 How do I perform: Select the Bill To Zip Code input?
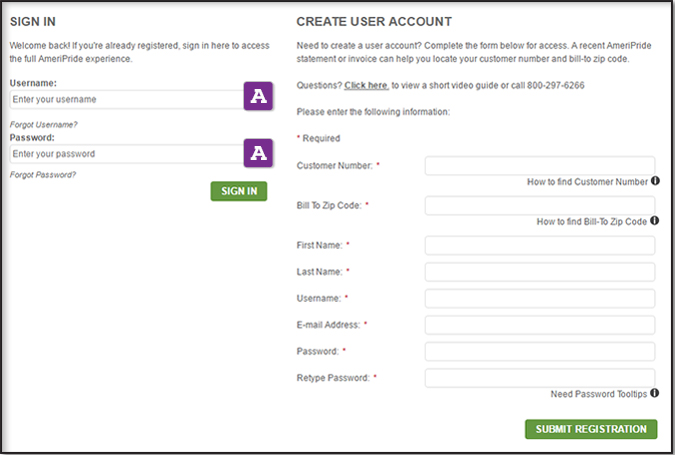point(539,205)
